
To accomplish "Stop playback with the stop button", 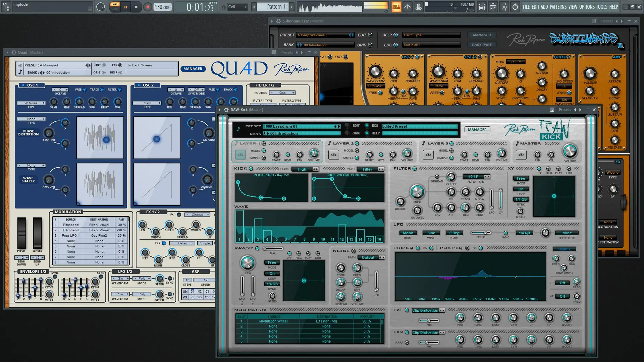I will click(136, 7).
